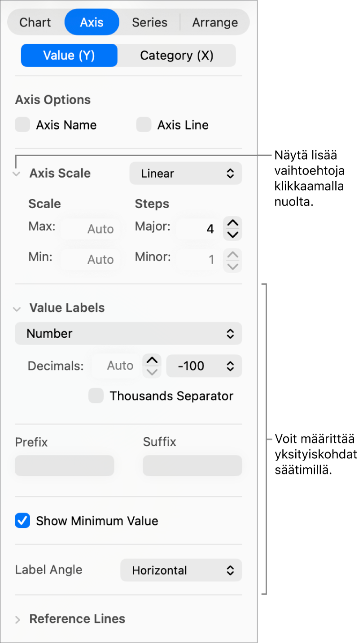Select the Category (X) axis button

click(176, 56)
